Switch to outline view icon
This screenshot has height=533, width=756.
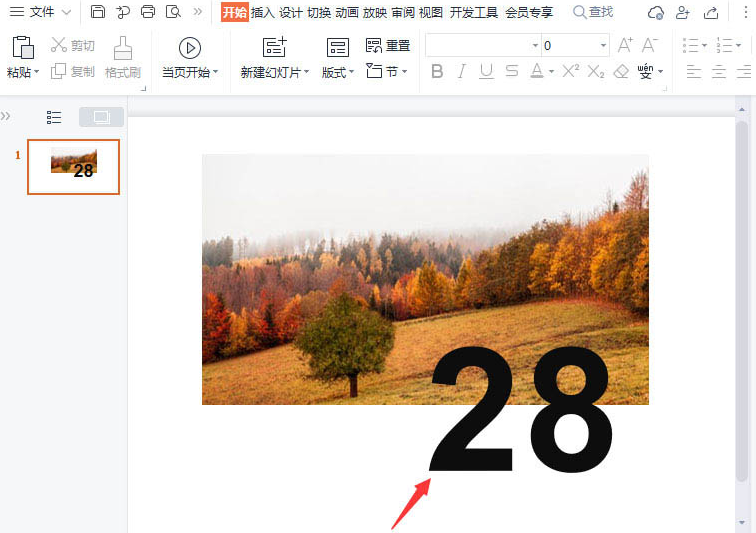pos(54,117)
